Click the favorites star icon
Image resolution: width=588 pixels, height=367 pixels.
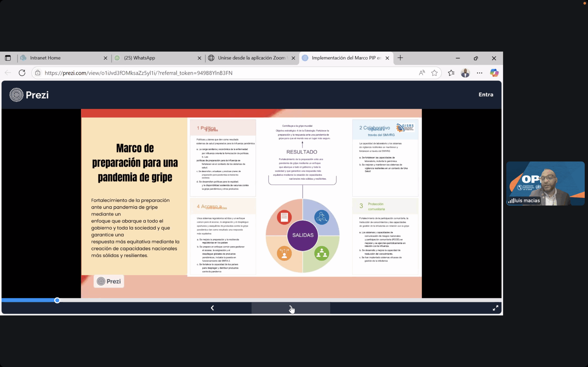point(434,73)
